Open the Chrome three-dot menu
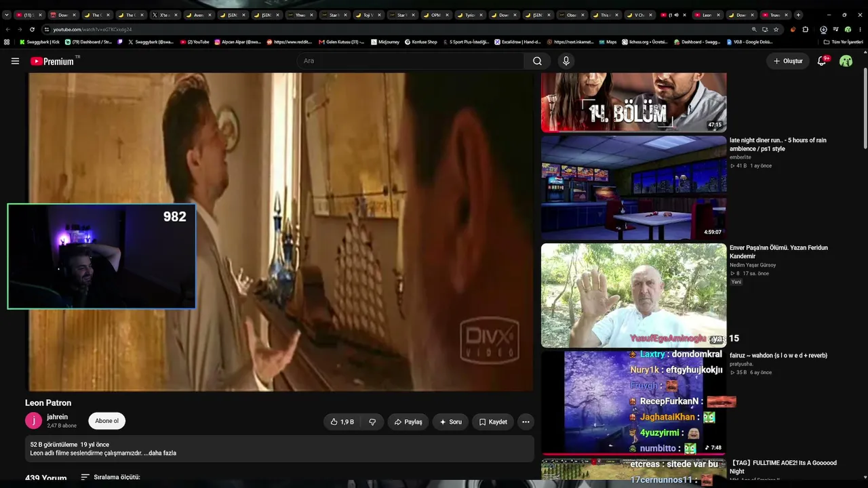The width and height of the screenshot is (868, 488). pyautogui.click(x=859, y=29)
